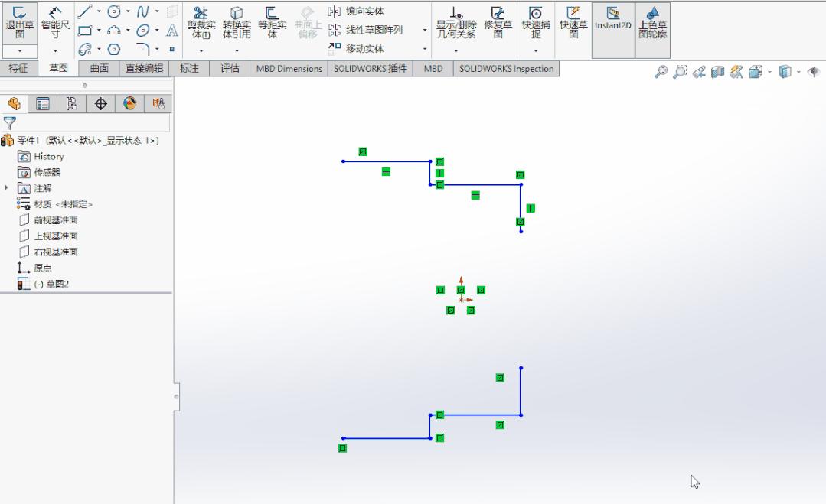
Task: Open the line tool flyout arrow
Action: coord(100,11)
